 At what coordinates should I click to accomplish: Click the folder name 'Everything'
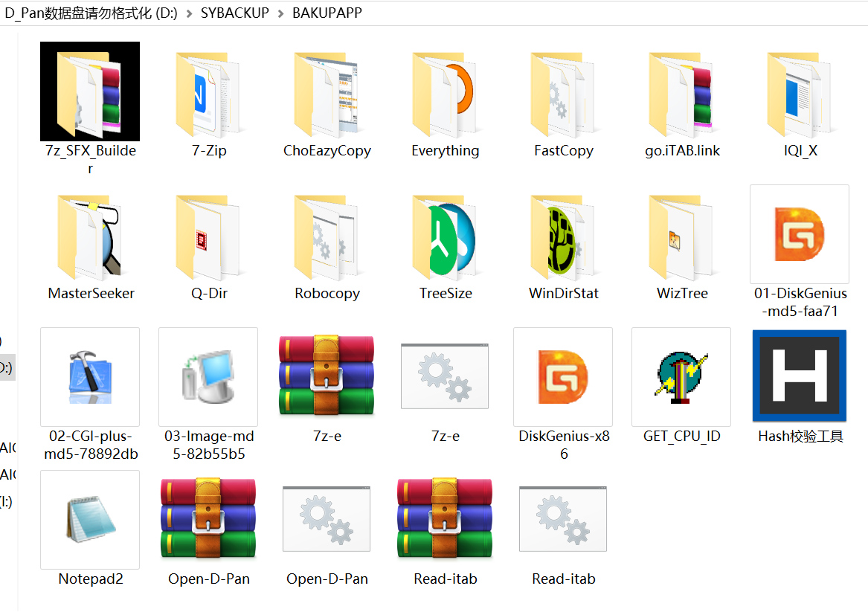[x=446, y=150]
